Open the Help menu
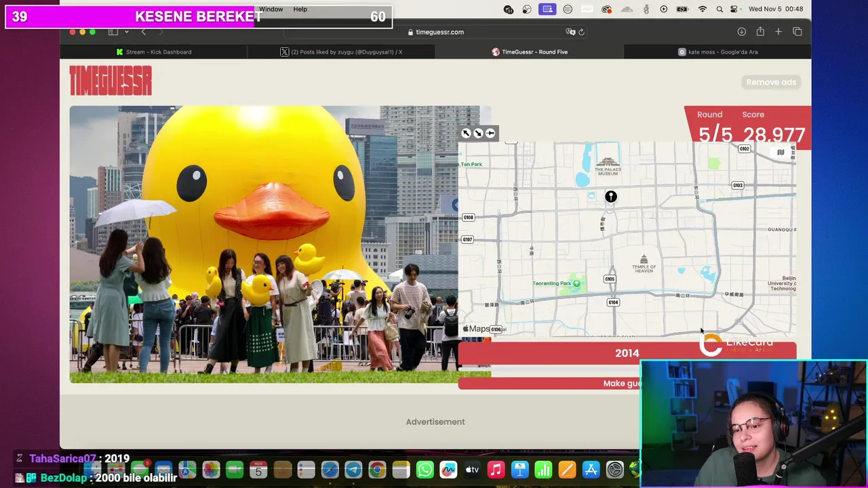 300,9
